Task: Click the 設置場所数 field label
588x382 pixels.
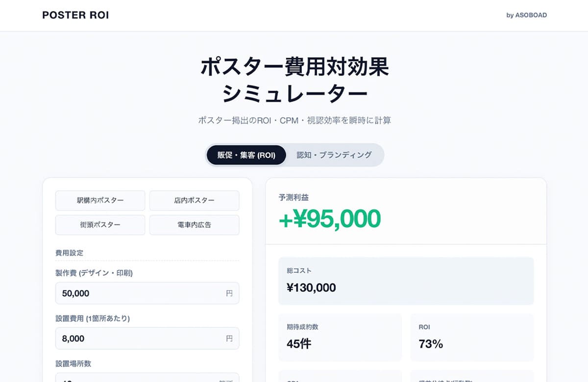Action: click(73, 363)
